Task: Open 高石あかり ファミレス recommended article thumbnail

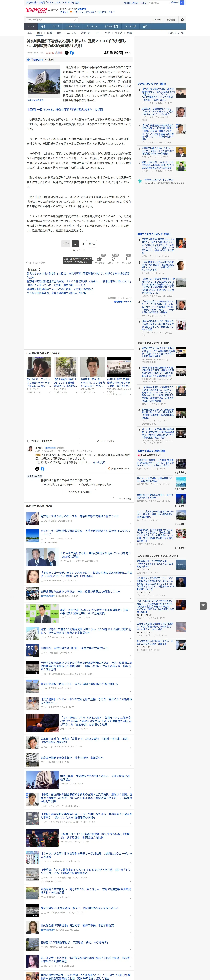Action: (39, 367)
